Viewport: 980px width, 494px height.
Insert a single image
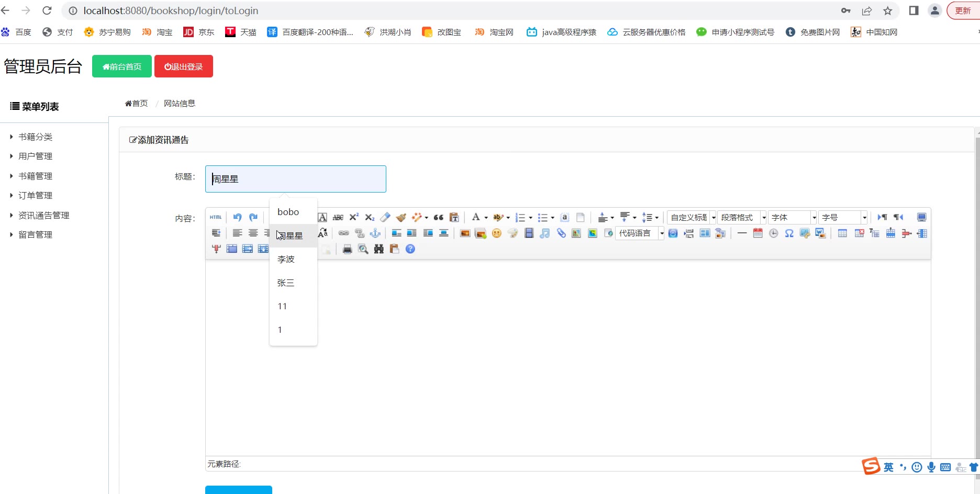(x=465, y=233)
